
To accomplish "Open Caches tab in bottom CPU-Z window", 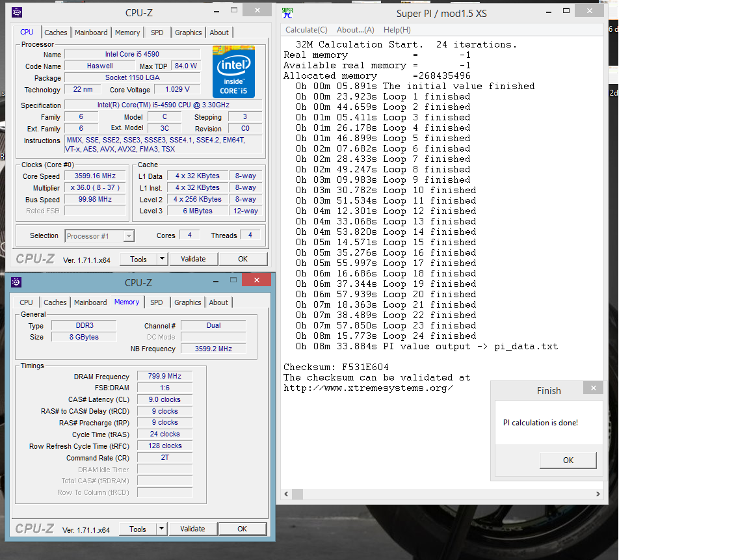I will tap(55, 302).
